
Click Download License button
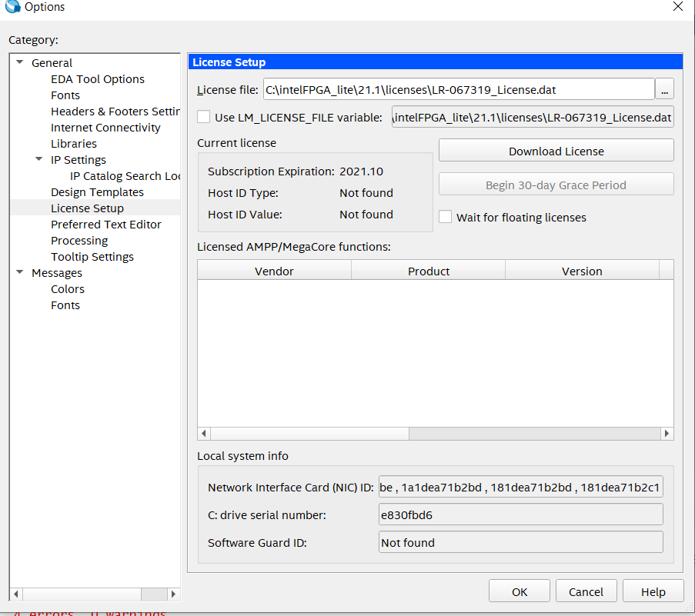tap(556, 151)
